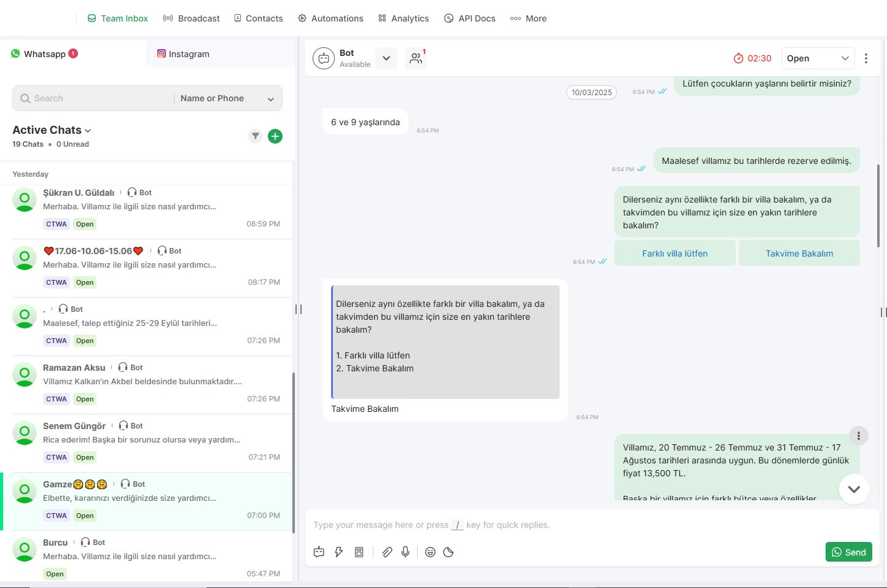Open the chat filter icon
Image resolution: width=887 pixels, height=588 pixels.
pos(256,136)
